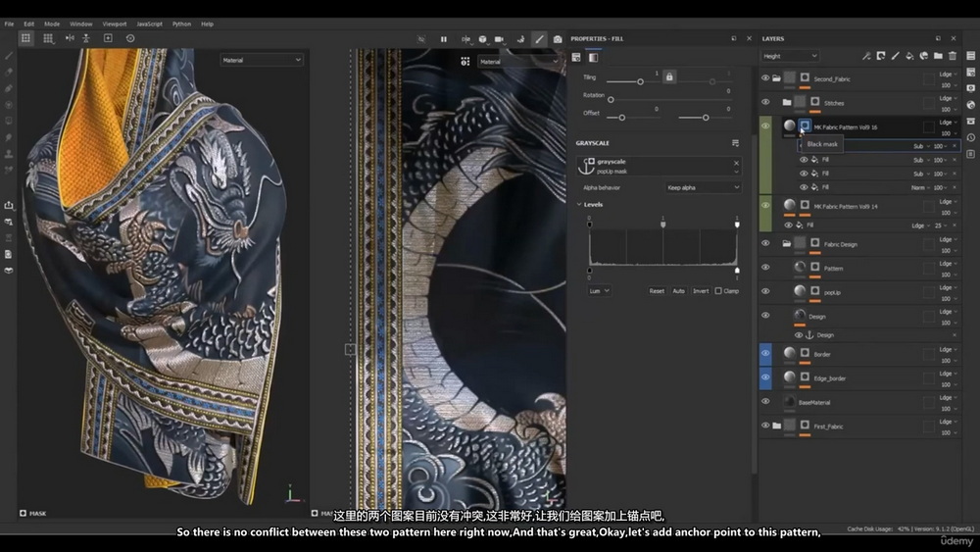Select the gradient mask properties tab icon

(x=593, y=58)
